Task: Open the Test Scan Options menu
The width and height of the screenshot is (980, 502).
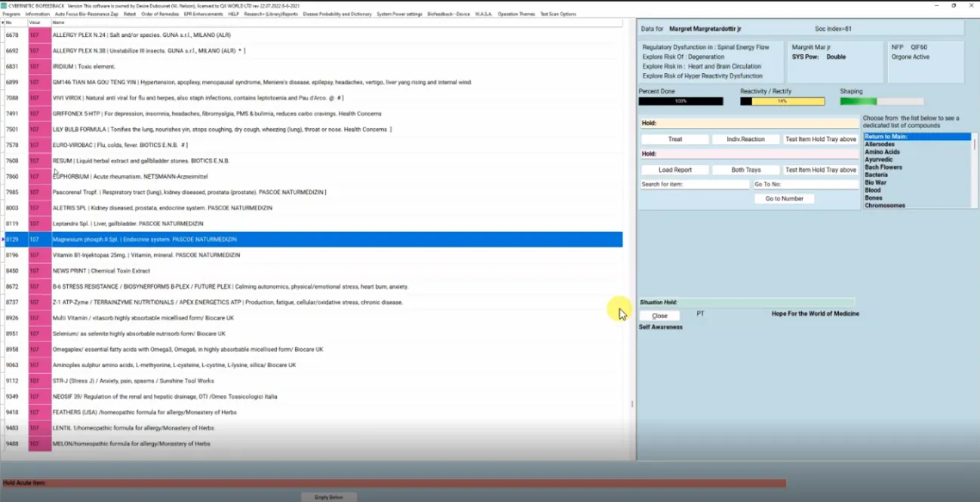Action: (558, 14)
